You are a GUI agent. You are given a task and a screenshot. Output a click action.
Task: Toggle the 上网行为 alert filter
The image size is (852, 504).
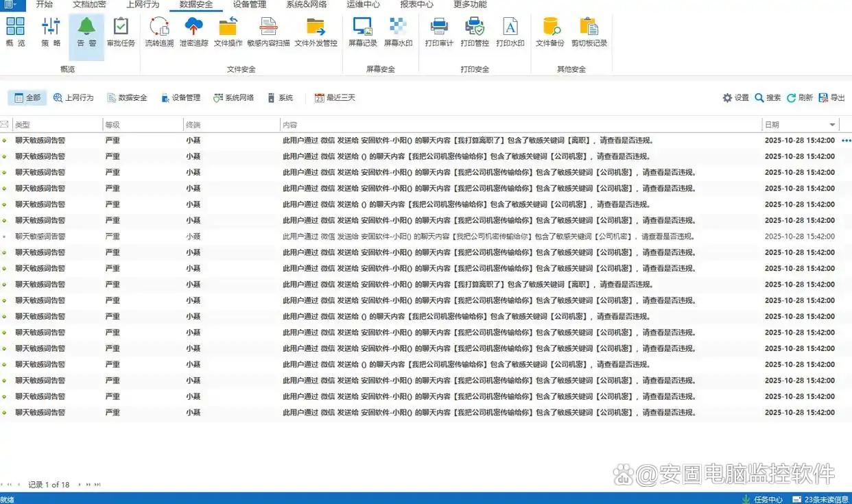tap(73, 98)
